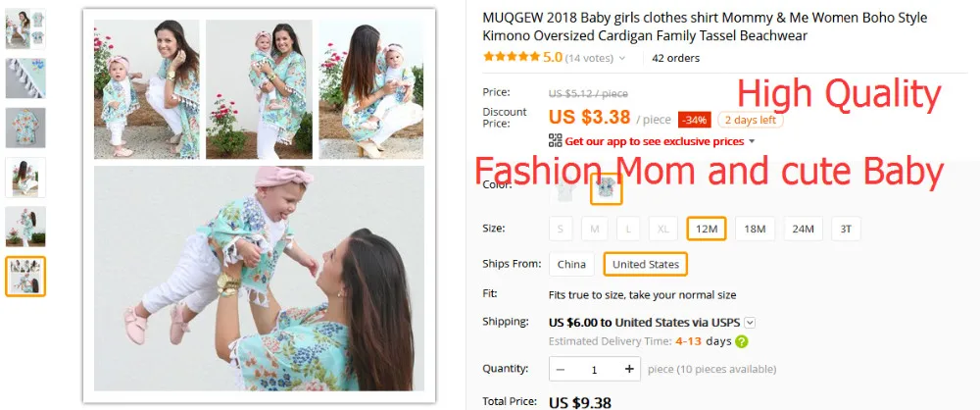The height and width of the screenshot is (410, 980).
Task: Set Ships From to United States
Action: (645, 264)
